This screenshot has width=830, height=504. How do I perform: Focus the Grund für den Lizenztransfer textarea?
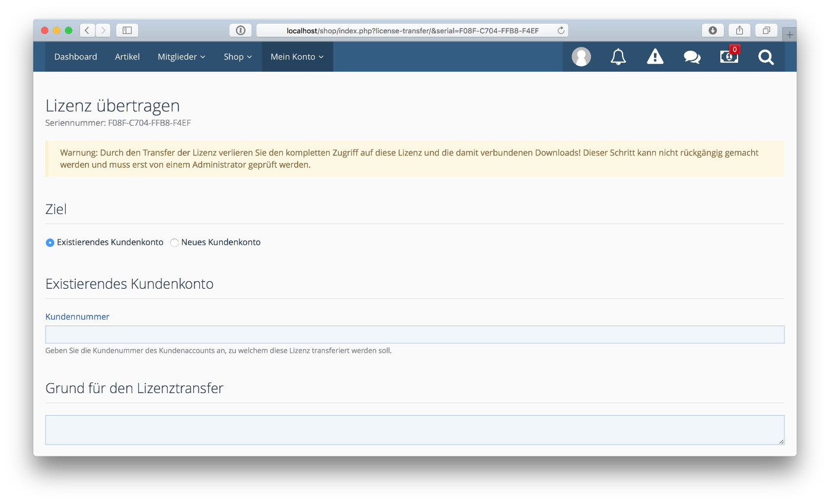(414, 429)
